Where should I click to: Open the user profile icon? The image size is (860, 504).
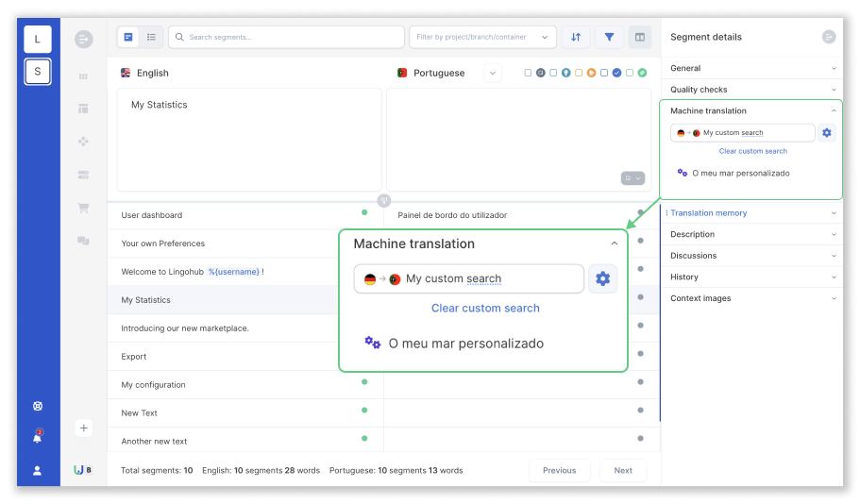click(38, 471)
